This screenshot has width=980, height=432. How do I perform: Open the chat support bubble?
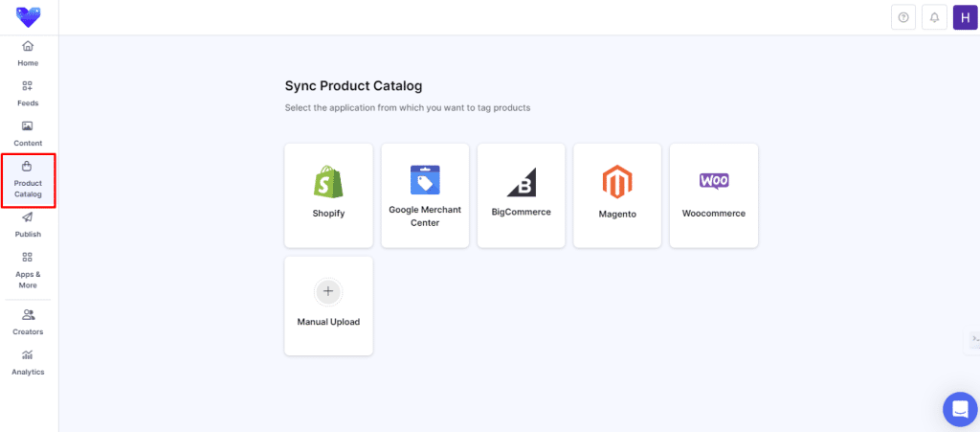[959, 409]
